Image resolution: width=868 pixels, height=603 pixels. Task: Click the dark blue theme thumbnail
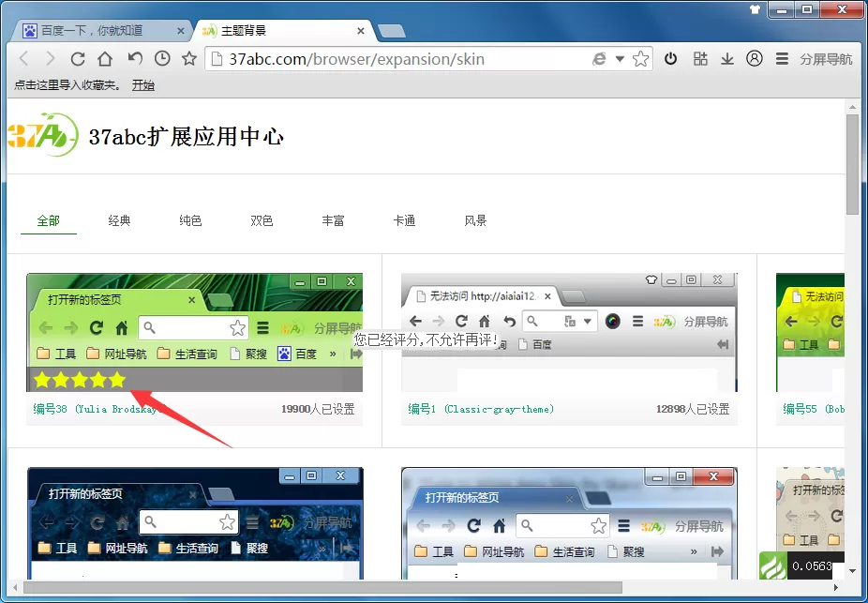tap(195, 523)
